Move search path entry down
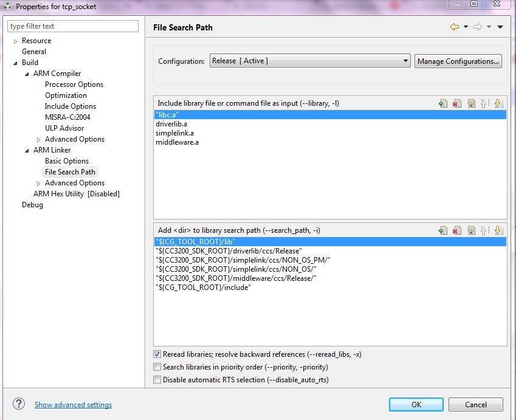The width and height of the screenshot is (516, 420). (x=498, y=230)
